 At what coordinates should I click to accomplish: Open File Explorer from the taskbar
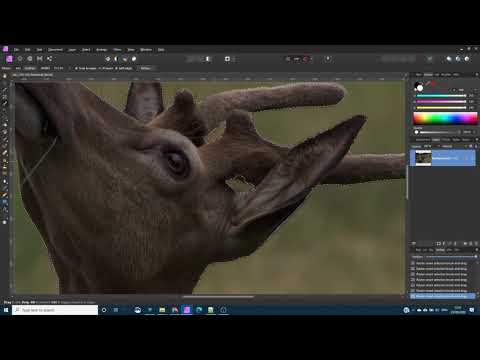point(162,310)
